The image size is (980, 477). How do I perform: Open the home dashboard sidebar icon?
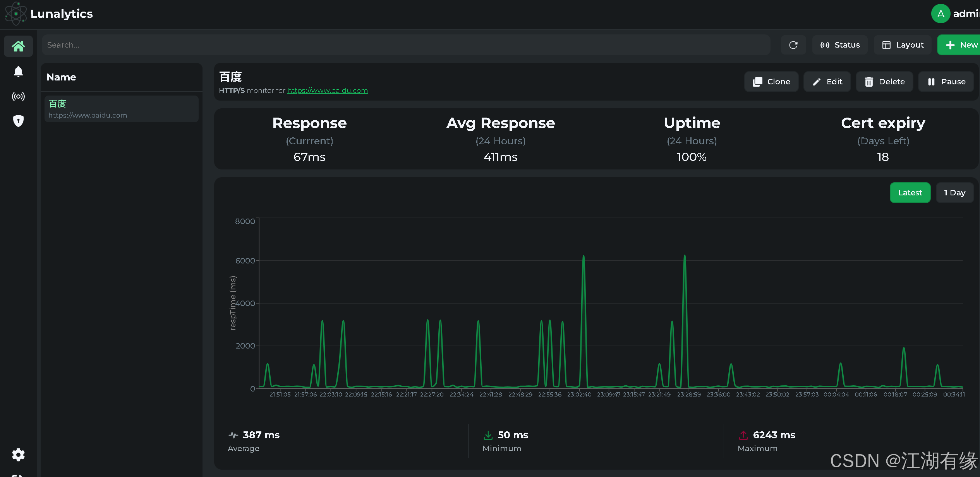click(18, 46)
